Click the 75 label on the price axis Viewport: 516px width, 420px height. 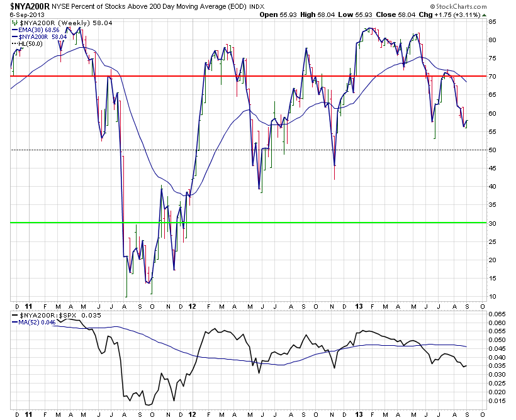click(492, 58)
